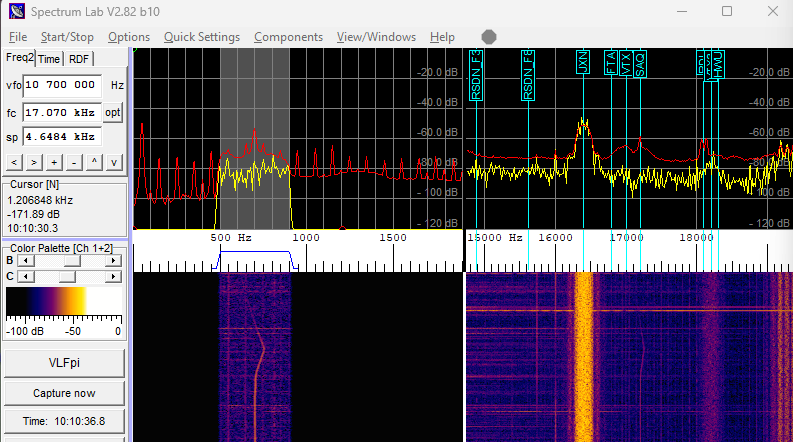793x442 pixels.
Task: Click the HWU frequency marker label
Action: click(x=719, y=64)
